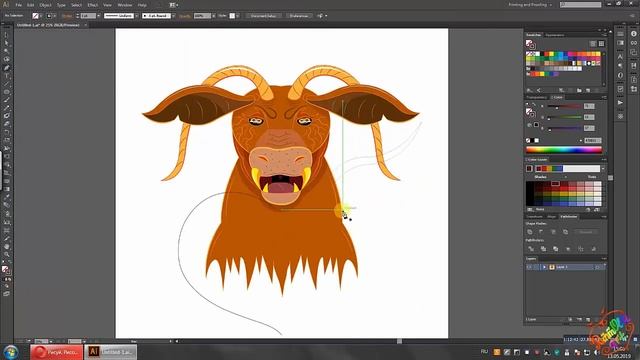
Task: Open the Object menu
Action: (45, 5)
